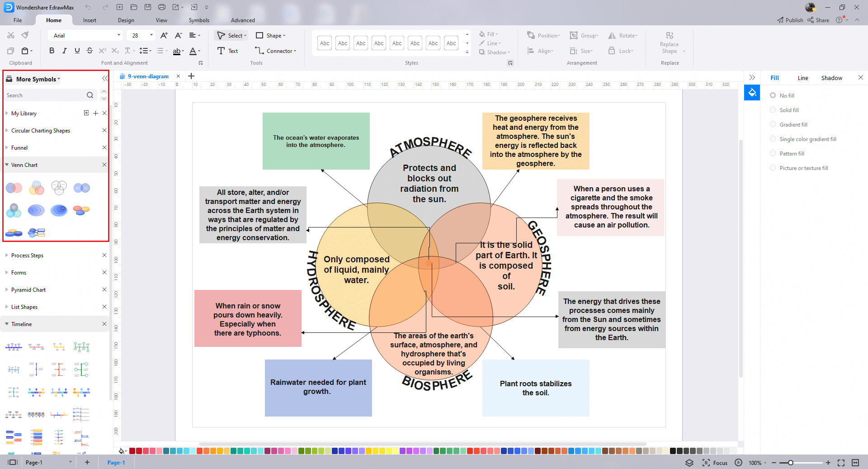Switch to the Insert ribbon tab
Viewport: 868px width, 469px height.
pyautogui.click(x=90, y=20)
